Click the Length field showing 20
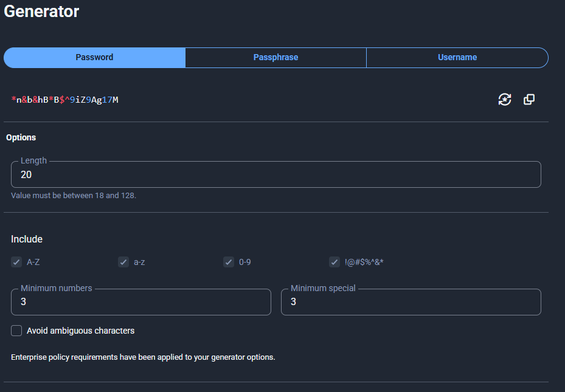 coord(276,174)
